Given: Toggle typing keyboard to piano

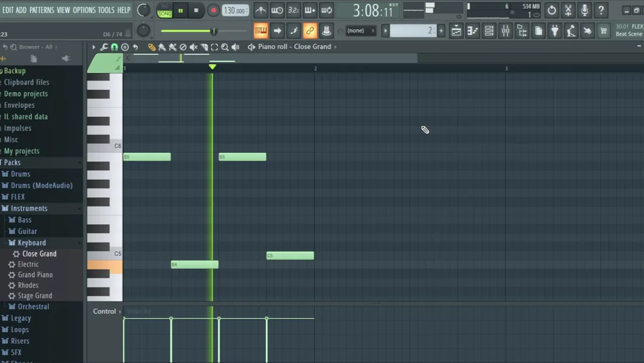Looking at the screenshot, I should point(261,31).
